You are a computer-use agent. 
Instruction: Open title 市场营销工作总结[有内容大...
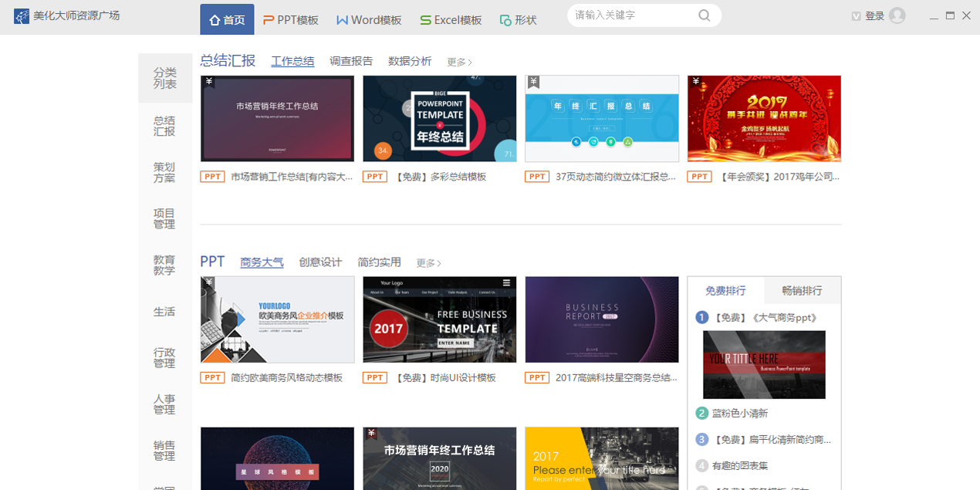pyautogui.click(x=292, y=177)
